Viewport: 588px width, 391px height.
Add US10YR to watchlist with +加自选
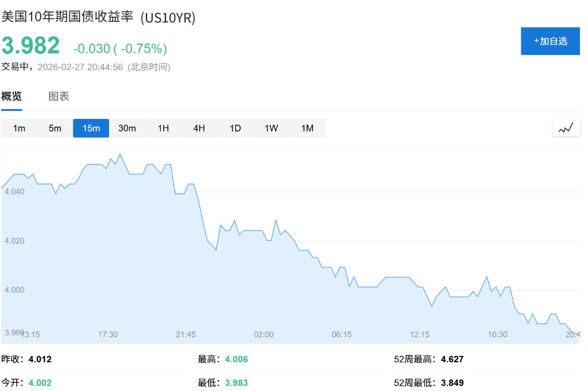click(550, 41)
